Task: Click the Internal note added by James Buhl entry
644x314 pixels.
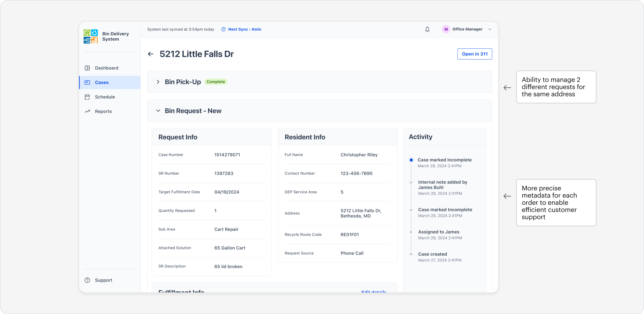Action: [443, 188]
